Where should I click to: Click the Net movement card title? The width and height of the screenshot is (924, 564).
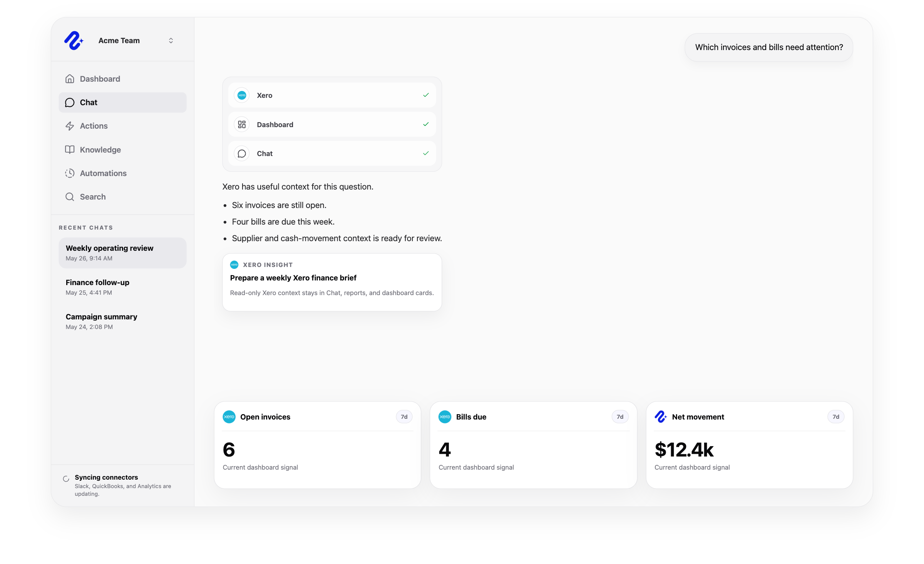pos(698,417)
